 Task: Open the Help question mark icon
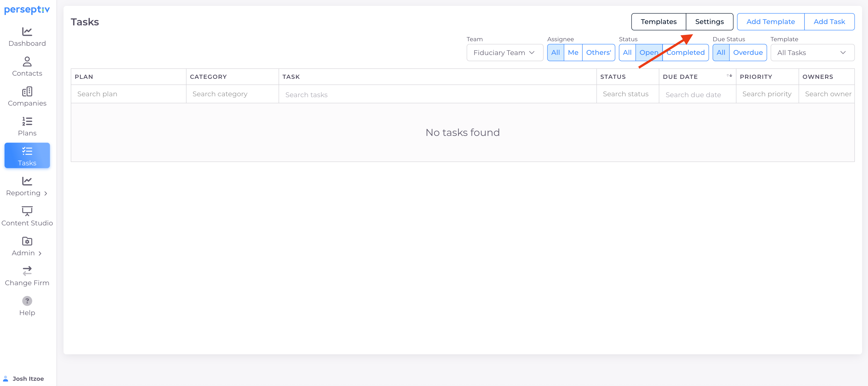[x=27, y=301]
